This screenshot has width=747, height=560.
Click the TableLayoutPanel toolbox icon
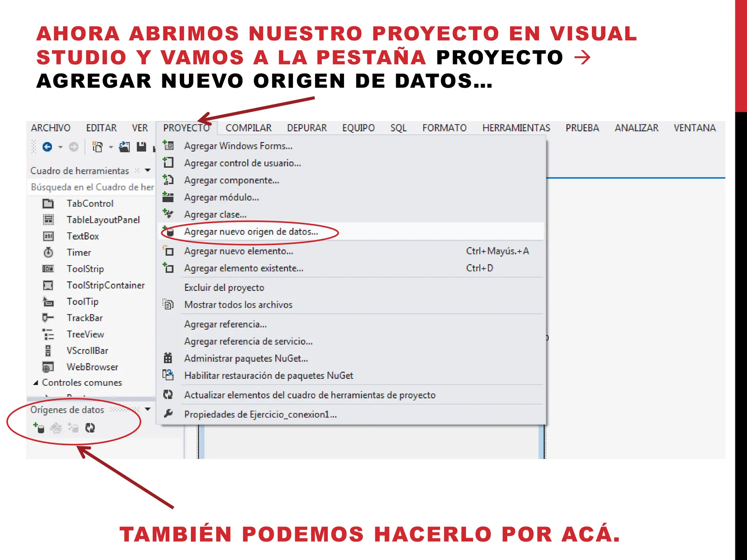tap(48, 219)
